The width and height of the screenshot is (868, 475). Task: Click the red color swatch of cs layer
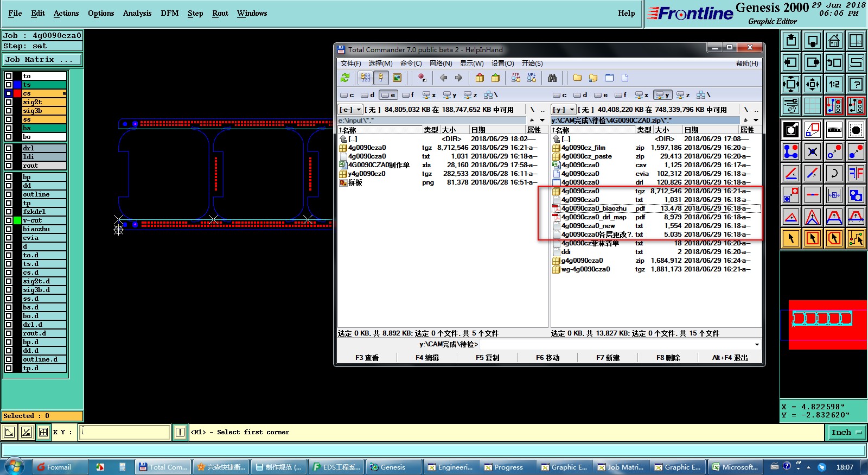pyautogui.click(x=17, y=93)
